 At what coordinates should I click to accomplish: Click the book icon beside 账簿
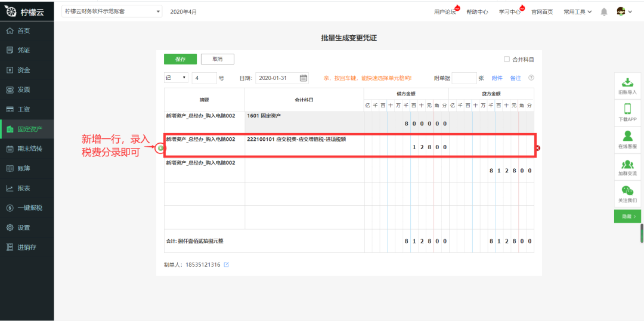[x=10, y=168]
